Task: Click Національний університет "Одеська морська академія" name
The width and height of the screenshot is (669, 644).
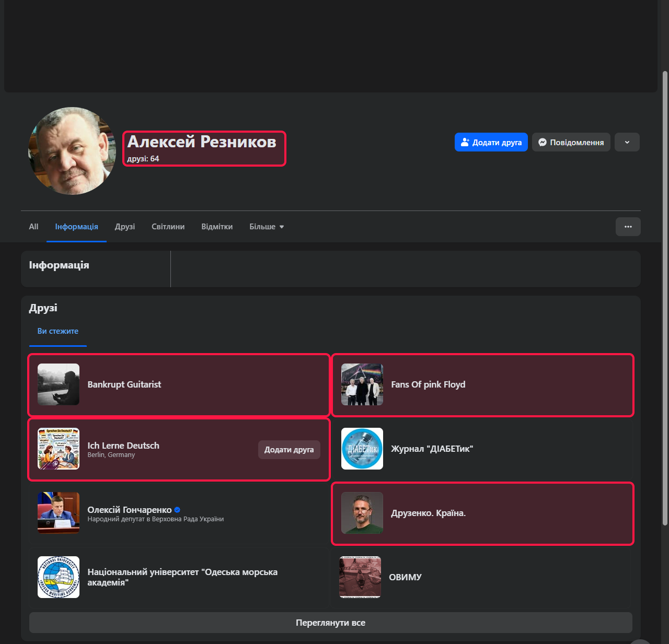Action: pos(182,577)
